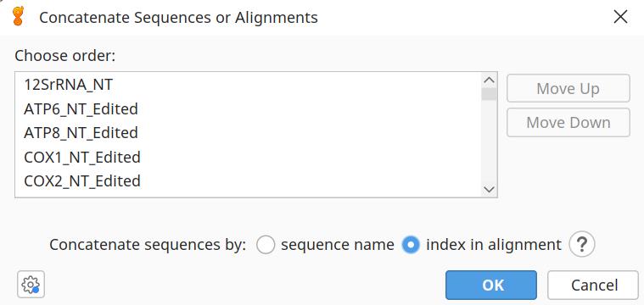Viewport: 644px width, 305px height.
Task: Select COX1_NT_Edited in the list
Action: (x=248, y=157)
